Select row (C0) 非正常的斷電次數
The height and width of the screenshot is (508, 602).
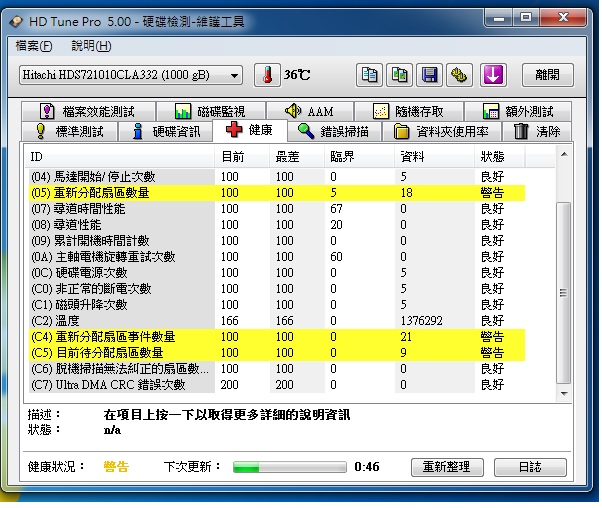pyautogui.click(x=277, y=289)
